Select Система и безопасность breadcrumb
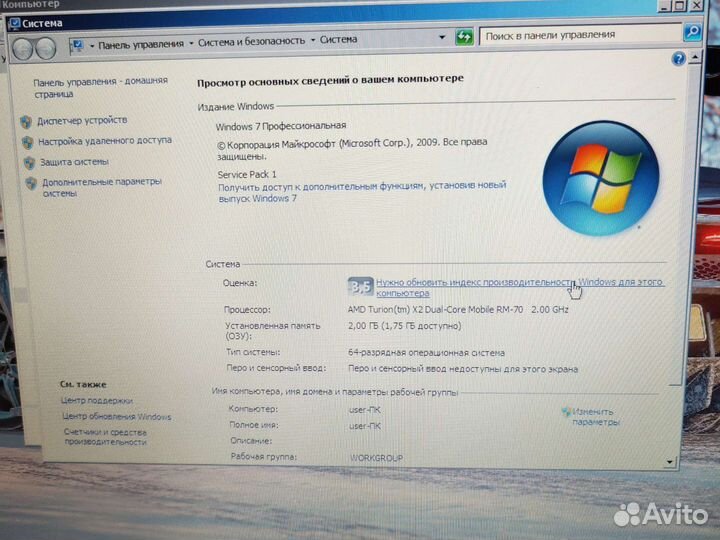 tap(251, 41)
